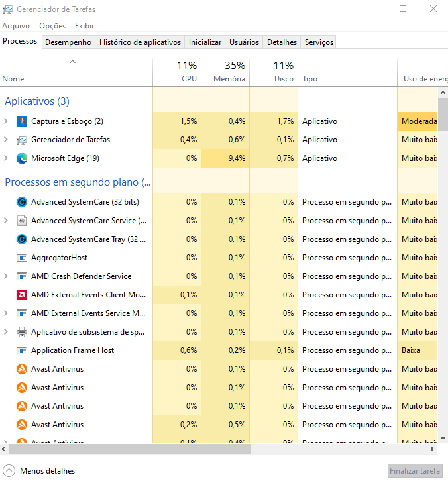Click the Captura e Esboço app icon
The image size is (448, 483).
pyautogui.click(x=22, y=121)
